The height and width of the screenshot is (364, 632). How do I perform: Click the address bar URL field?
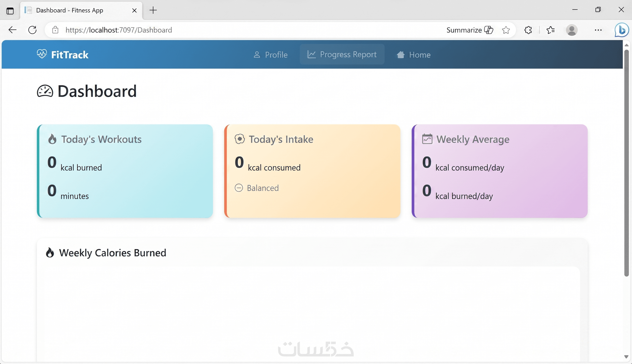[225, 30]
